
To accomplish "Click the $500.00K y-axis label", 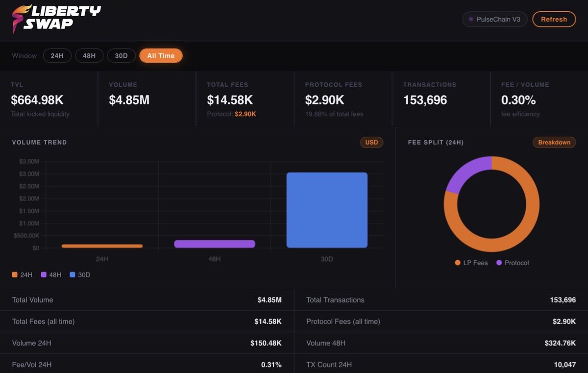I will click(27, 236).
